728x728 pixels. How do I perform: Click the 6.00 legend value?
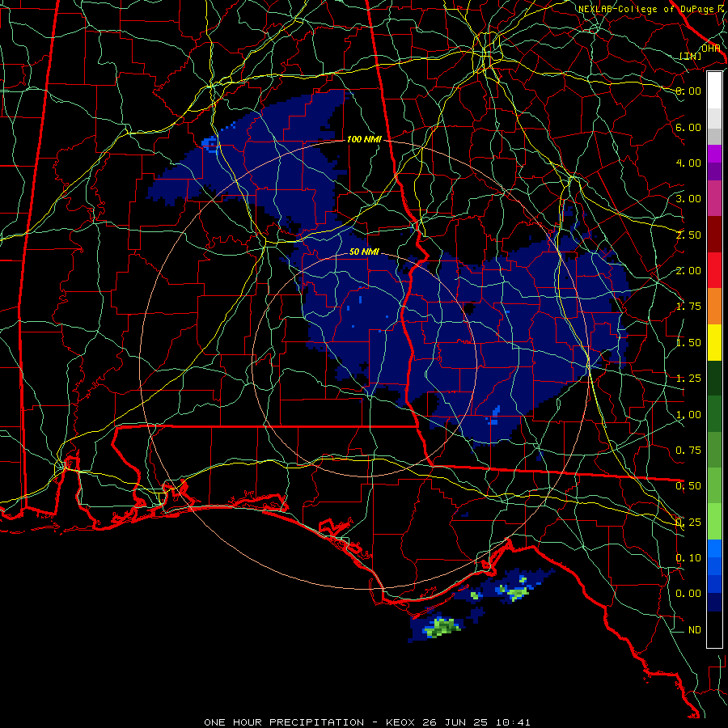[688, 127]
